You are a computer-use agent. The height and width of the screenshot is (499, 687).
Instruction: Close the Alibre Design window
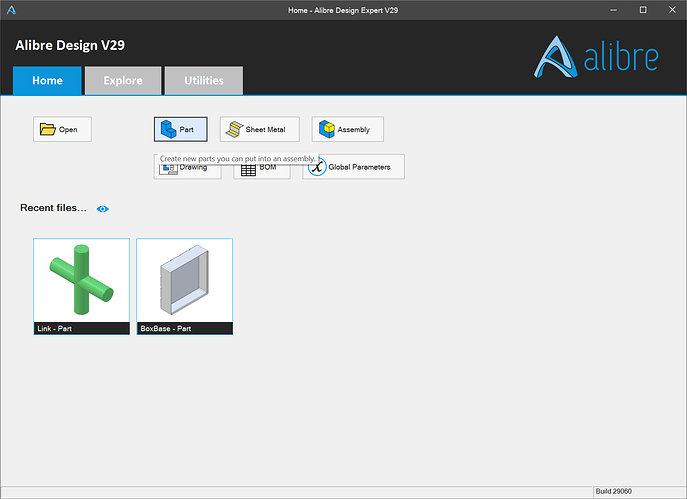click(672, 10)
